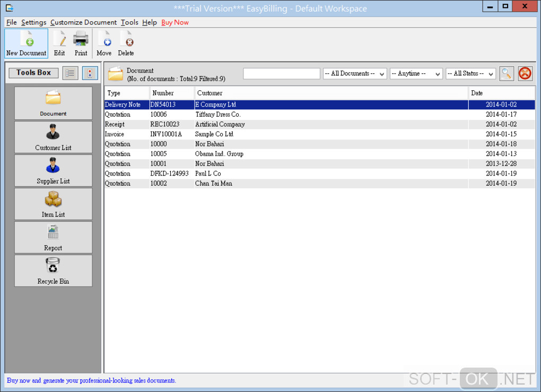Viewport: 541px width, 392px height.
Task: Select the DFKD-124993 quotation
Action: pos(320,173)
